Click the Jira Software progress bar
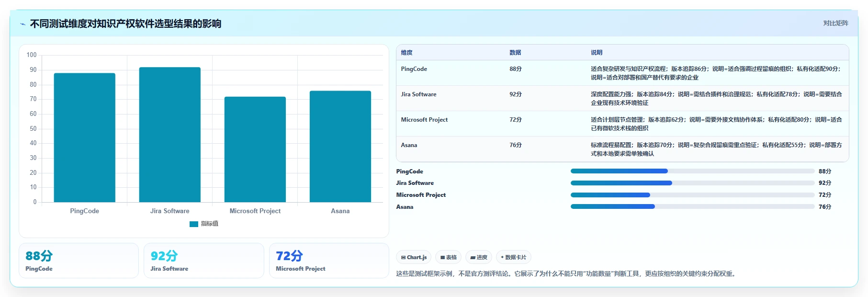868x297 pixels. [x=692, y=183]
